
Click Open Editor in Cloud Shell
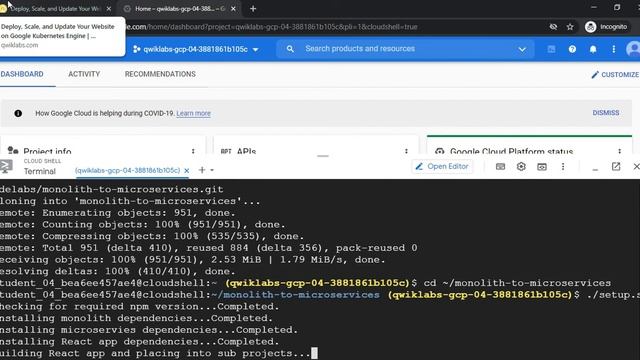click(442, 167)
